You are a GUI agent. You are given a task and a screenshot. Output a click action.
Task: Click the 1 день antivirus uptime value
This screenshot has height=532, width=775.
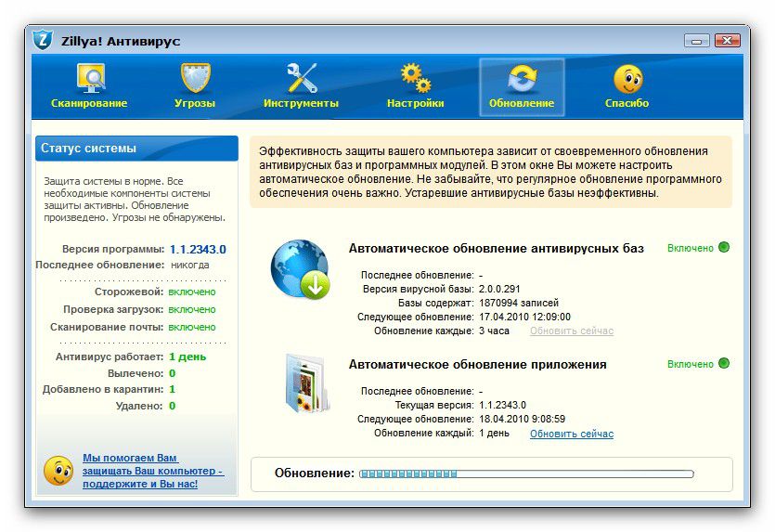187,357
